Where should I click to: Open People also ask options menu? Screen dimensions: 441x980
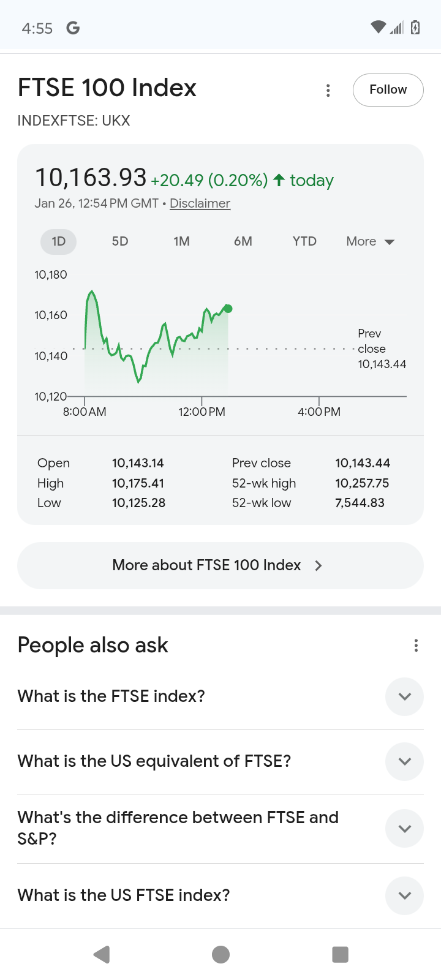click(x=416, y=645)
